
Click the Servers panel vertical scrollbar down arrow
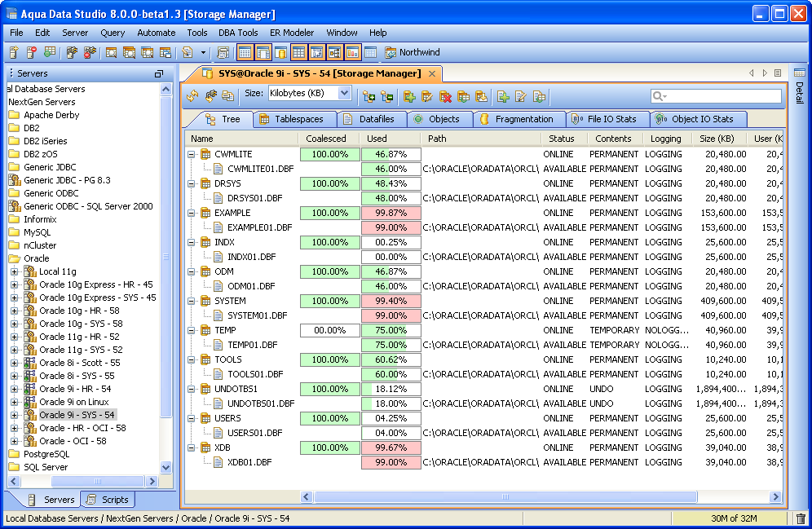coord(165,467)
